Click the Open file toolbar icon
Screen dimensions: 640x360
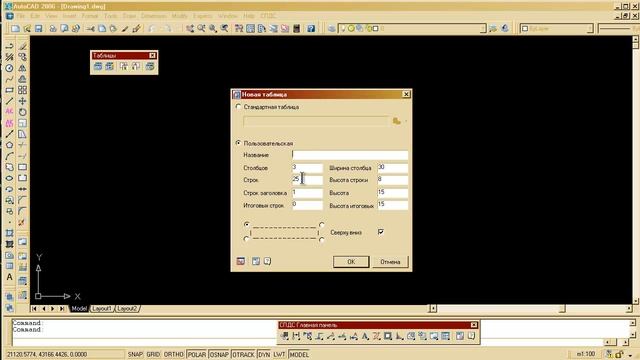(x=27, y=29)
